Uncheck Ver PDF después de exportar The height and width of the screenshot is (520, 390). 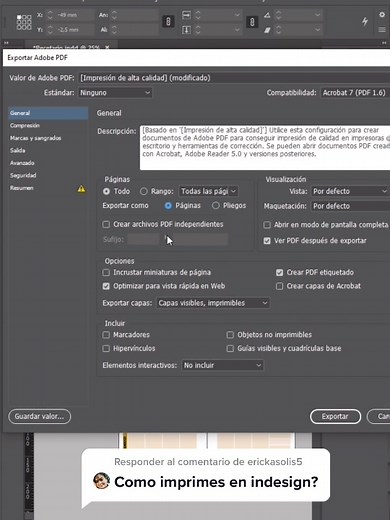click(x=267, y=241)
